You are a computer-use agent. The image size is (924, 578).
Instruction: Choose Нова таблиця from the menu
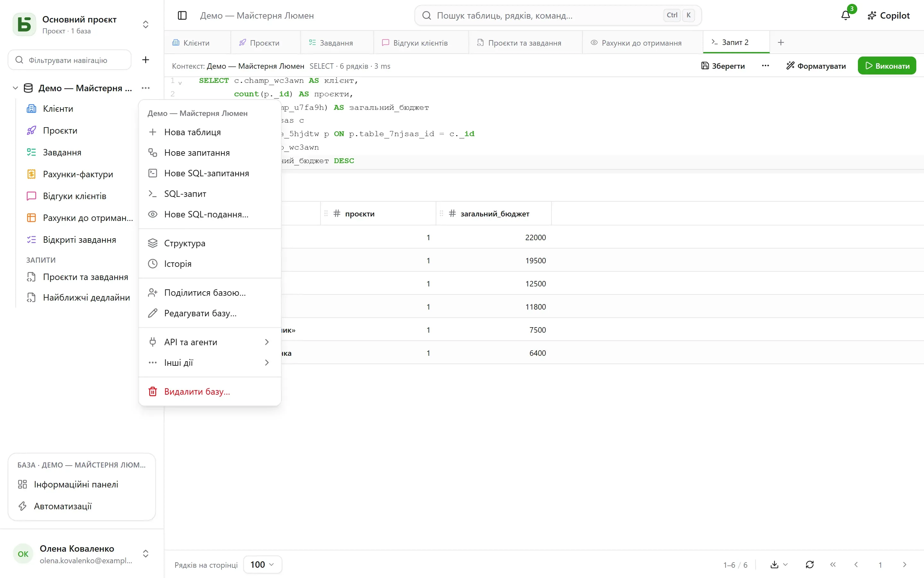[210, 132]
